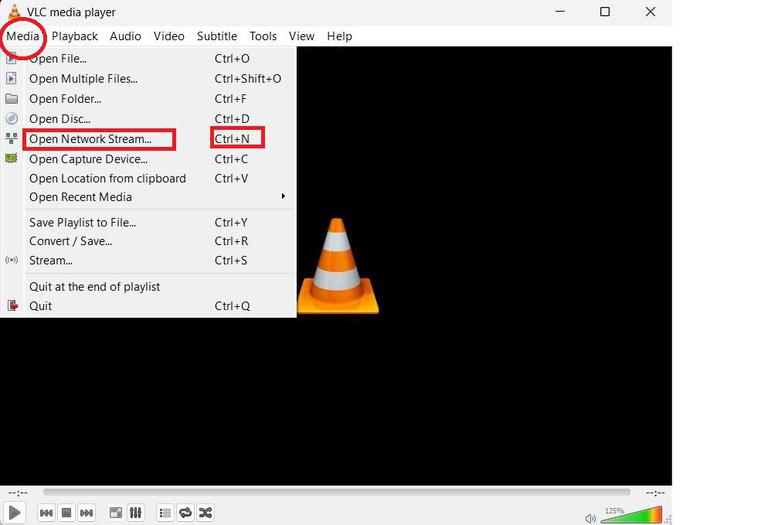Image resolution: width=768 pixels, height=525 pixels.
Task: Open the Playback menu
Action: (x=74, y=36)
